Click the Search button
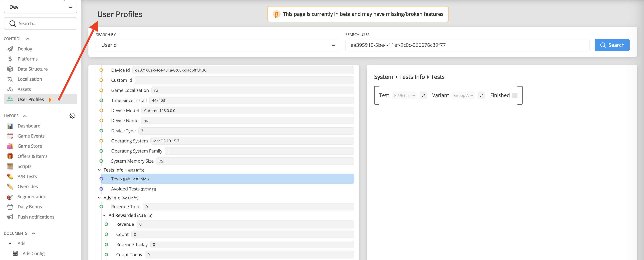The height and width of the screenshot is (260, 644). click(612, 45)
